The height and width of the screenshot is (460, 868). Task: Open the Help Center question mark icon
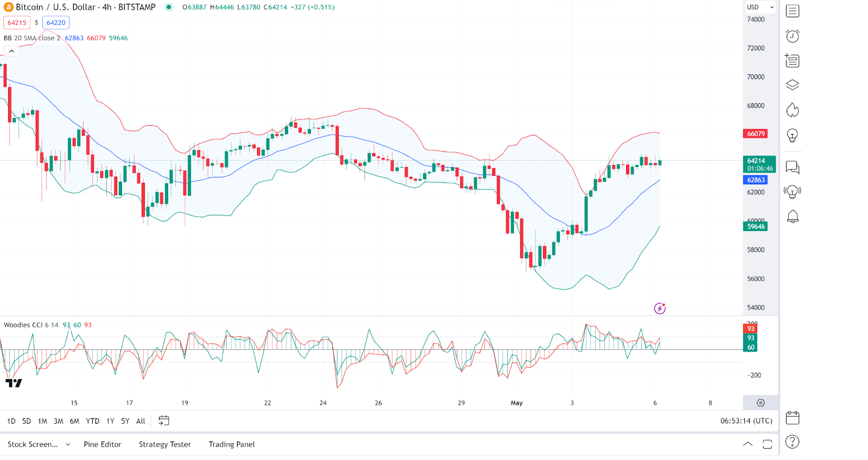[793, 442]
